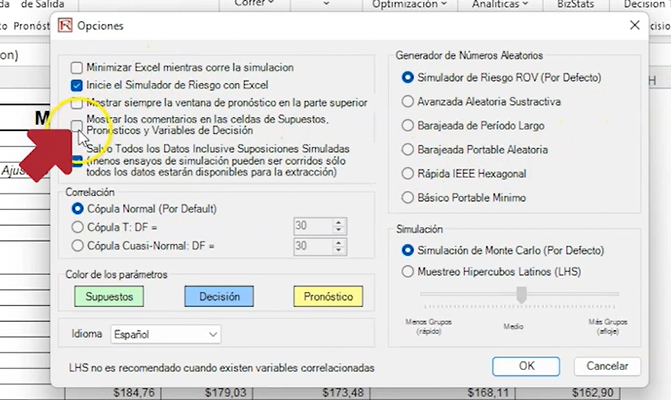Image resolution: width=671 pixels, height=400 pixels.
Task: Confirm the options with OK
Action: click(526, 366)
